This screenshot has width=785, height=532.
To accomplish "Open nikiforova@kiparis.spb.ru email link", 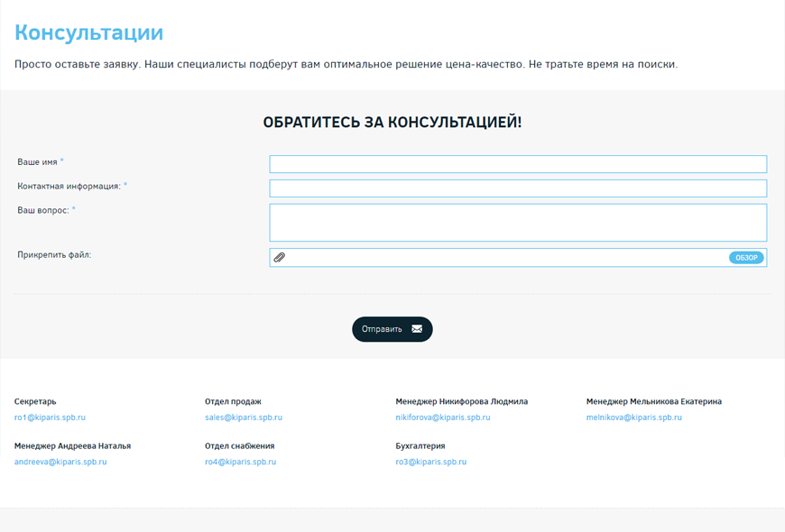I will 442,417.
